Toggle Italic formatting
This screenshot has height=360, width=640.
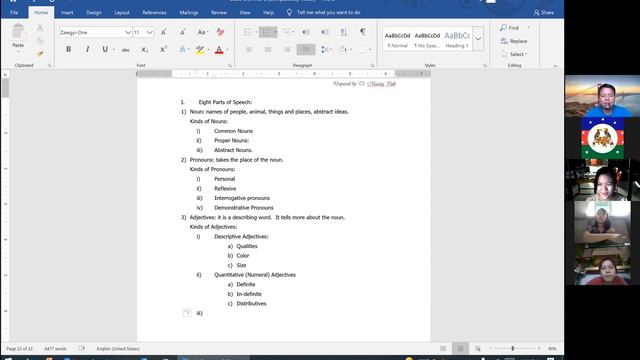87,49
